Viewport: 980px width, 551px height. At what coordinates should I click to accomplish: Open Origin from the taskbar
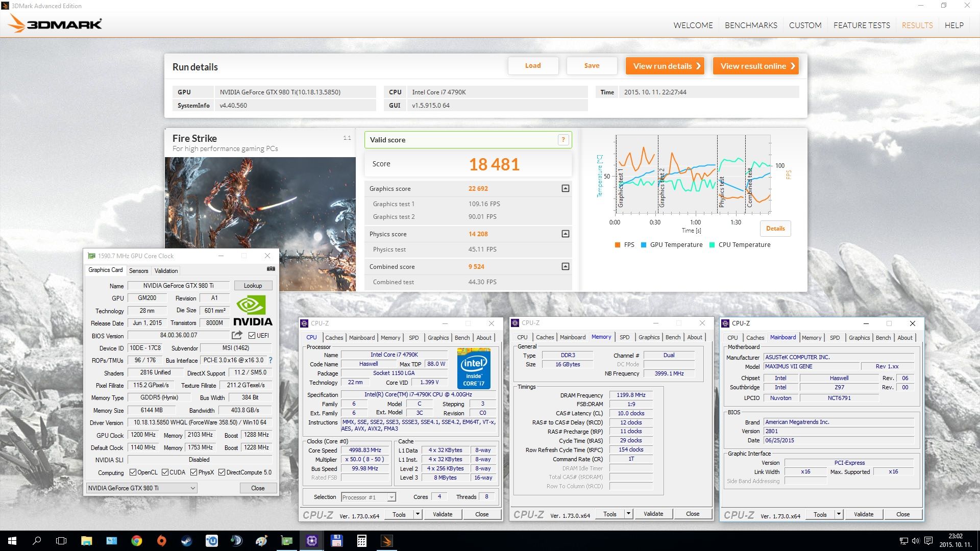[x=161, y=541]
